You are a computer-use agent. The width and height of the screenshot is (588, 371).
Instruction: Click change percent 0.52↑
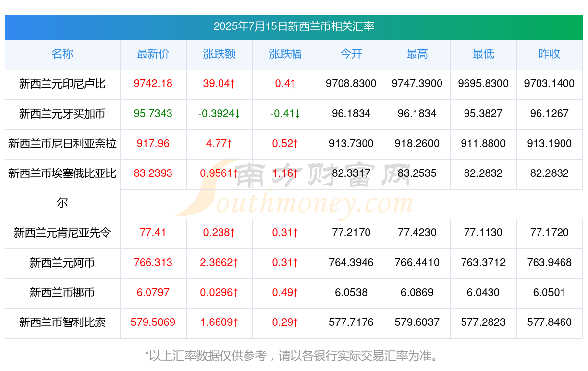point(285,144)
